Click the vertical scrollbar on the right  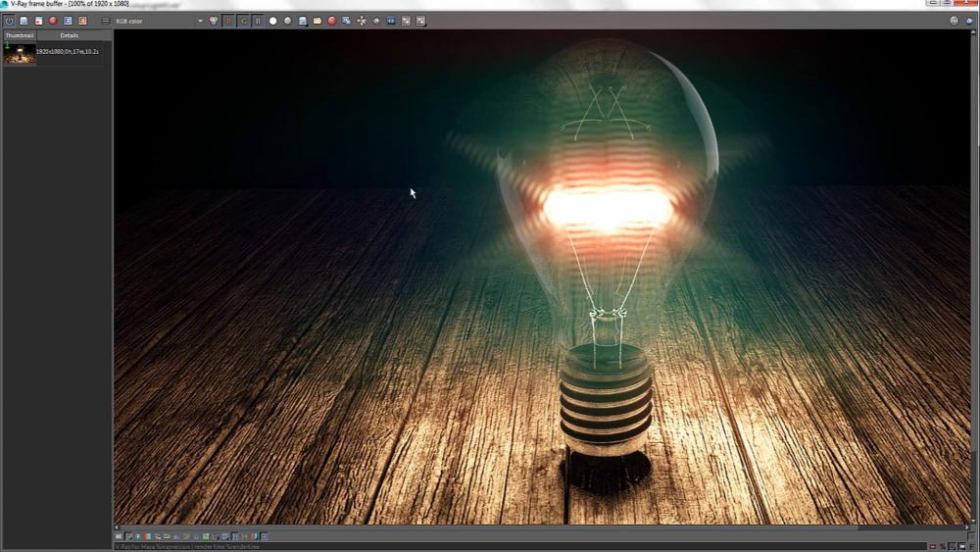click(974, 276)
